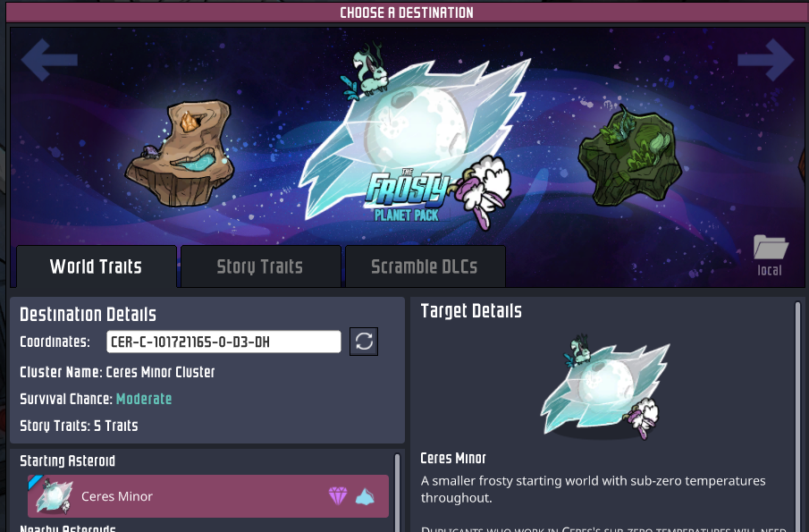Click the Moderate survival chance label
Viewport: 809px width, 532px height.
point(144,399)
